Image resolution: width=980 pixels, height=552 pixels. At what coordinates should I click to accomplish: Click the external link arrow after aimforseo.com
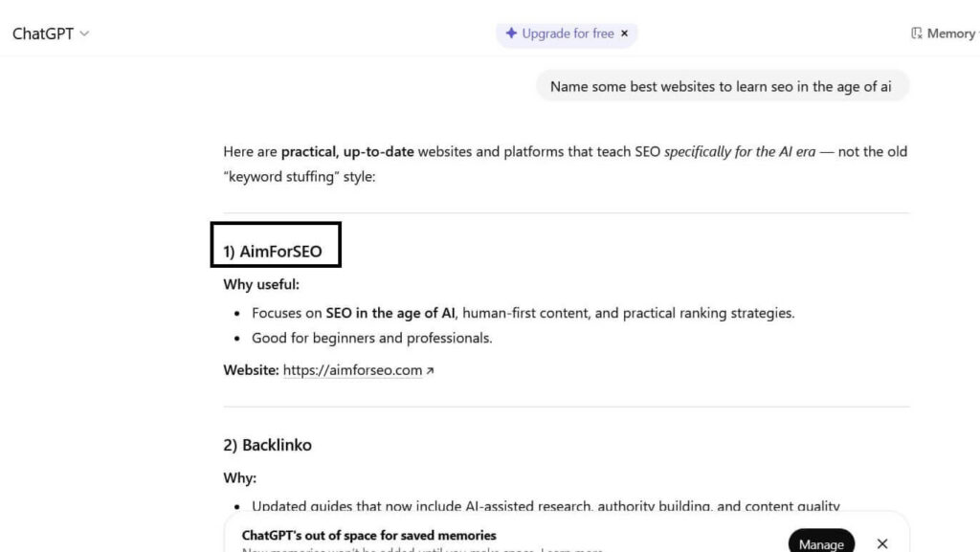click(430, 371)
